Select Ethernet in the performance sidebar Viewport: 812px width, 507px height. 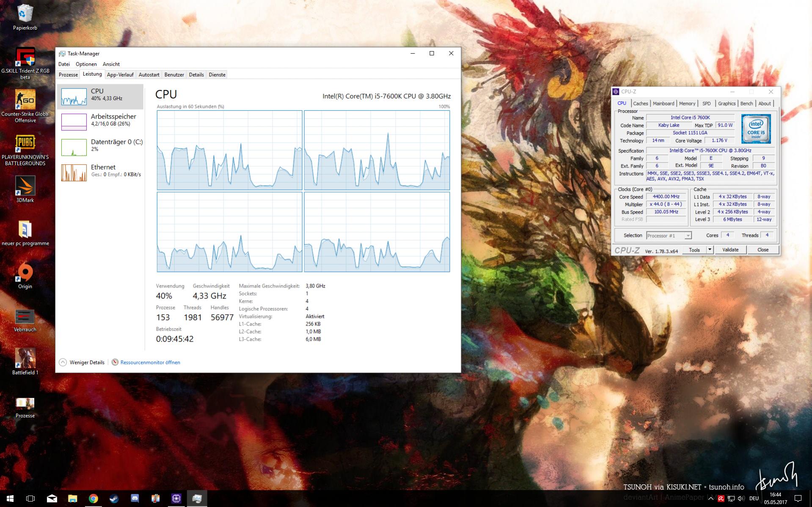[100, 173]
